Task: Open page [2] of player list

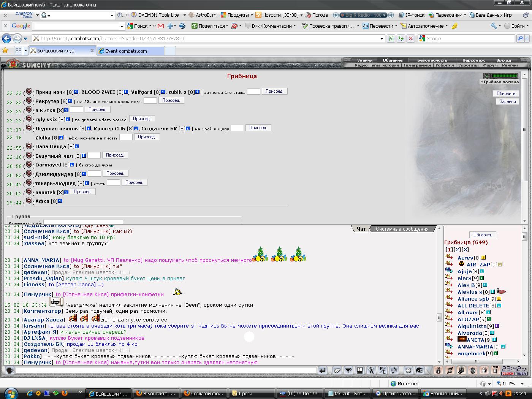Action: (x=457, y=249)
